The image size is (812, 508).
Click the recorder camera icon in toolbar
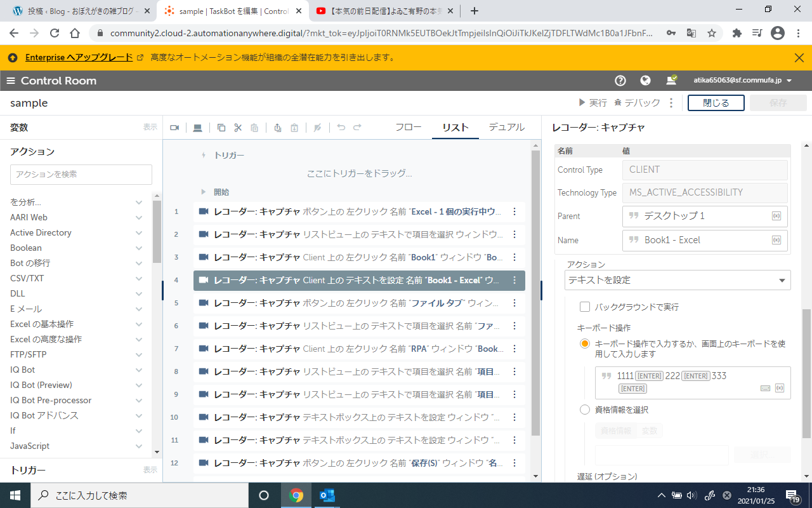(175, 128)
